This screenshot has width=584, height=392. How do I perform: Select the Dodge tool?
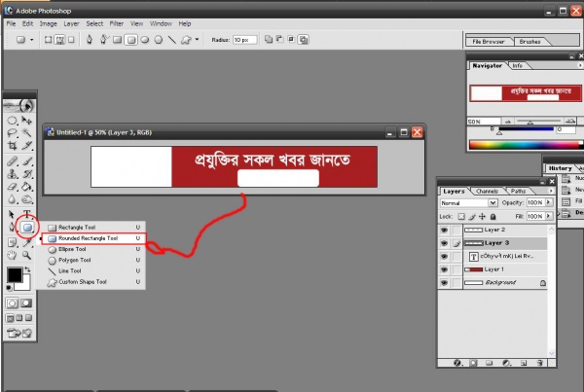pyautogui.click(x=26, y=199)
